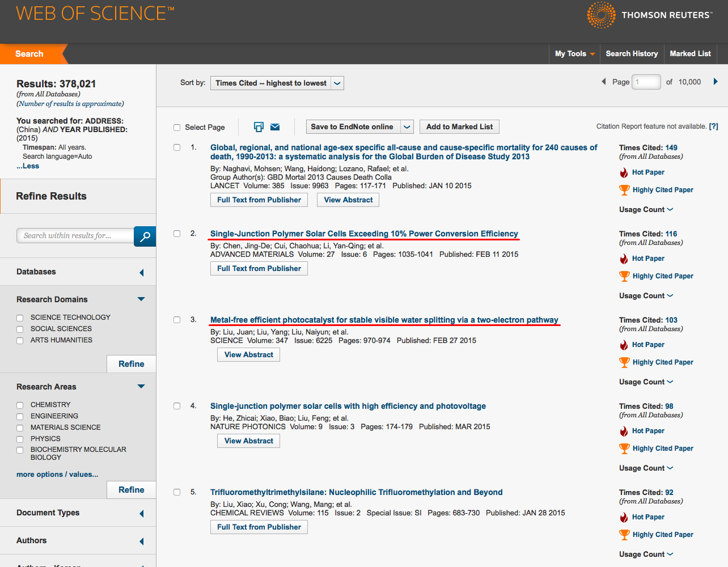This screenshot has width=728, height=567.
Task: Open Full Text from Publisher for result 2
Action: coord(259,269)
